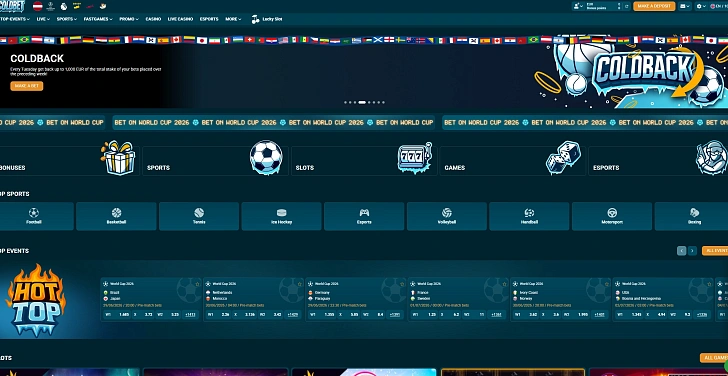Click All Events button in Top Events
The image size is (728, 376).
(x=715, y=251)
